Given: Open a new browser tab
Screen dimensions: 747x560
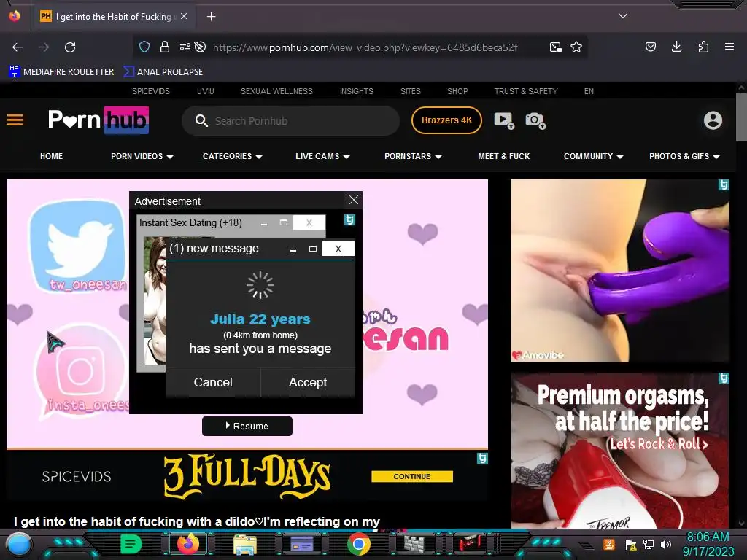Looking at the screenshot, I should pos(211,17).
